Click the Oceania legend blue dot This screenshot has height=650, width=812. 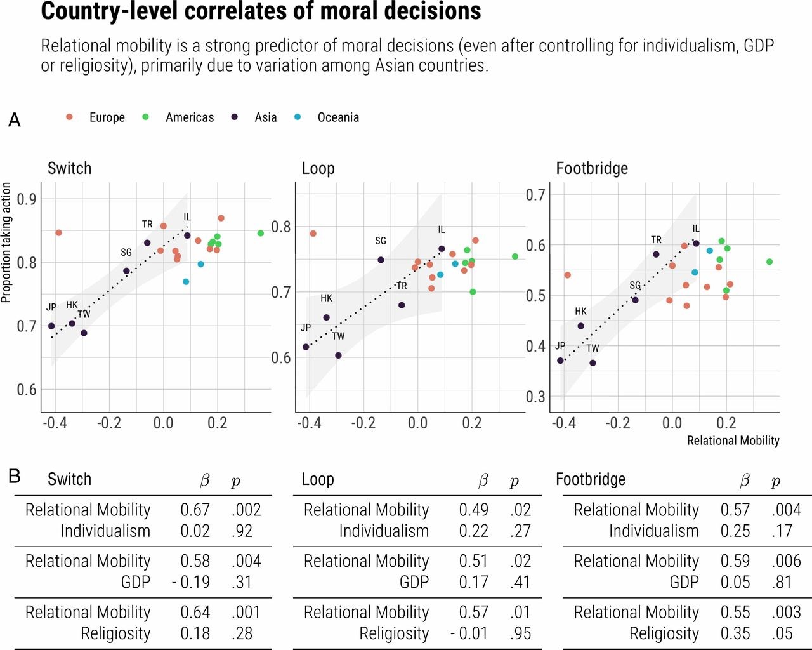[298, 117]
